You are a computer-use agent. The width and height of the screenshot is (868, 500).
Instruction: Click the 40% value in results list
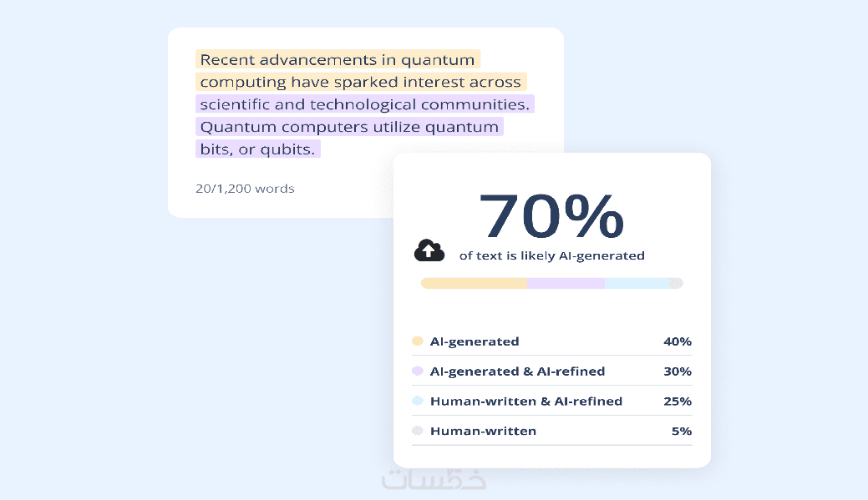coord(678,341)
